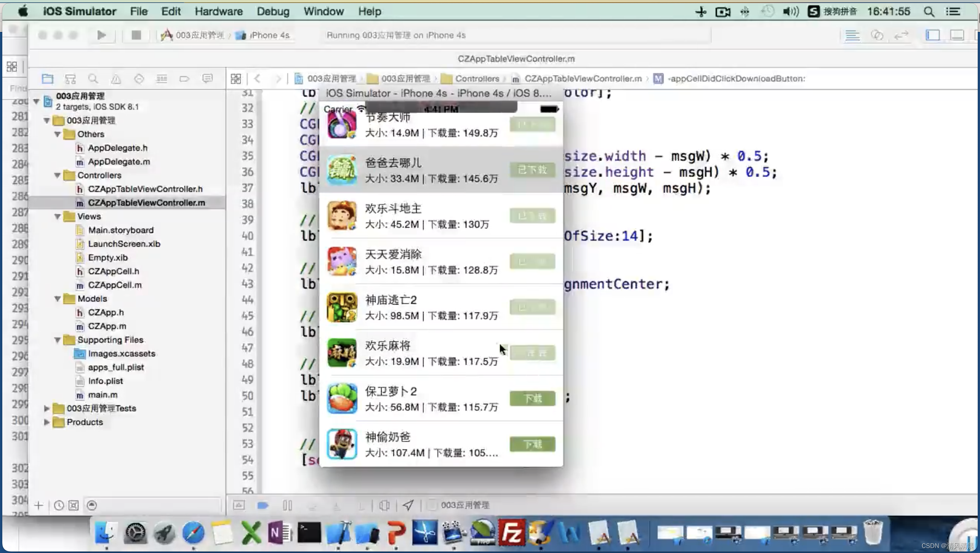Select the Assistant editor icon
The width and height of the screenshot is (980, 553).
877,35
